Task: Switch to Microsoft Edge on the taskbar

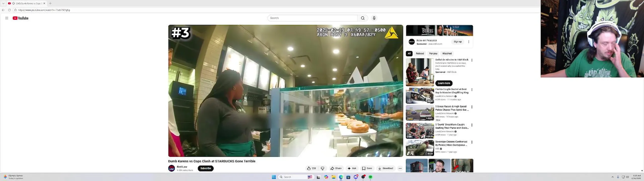Action: pyautogui.click(x=341, y=177)
